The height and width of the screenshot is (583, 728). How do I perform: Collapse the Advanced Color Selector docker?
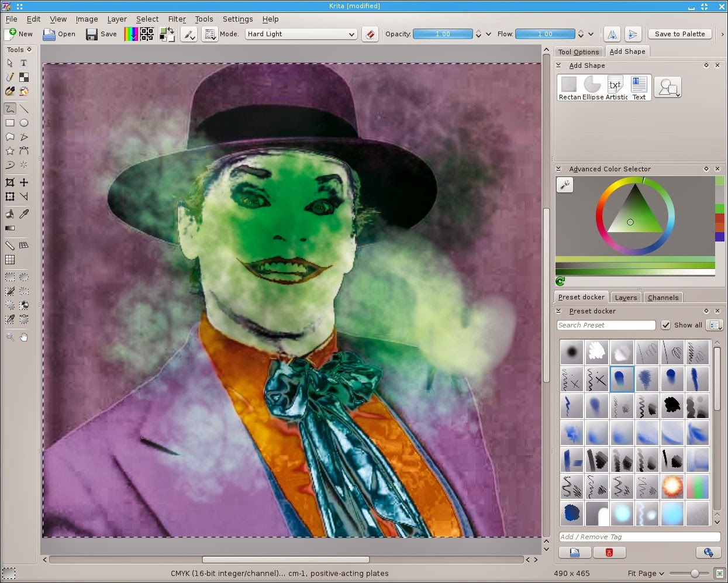point(558,168)
